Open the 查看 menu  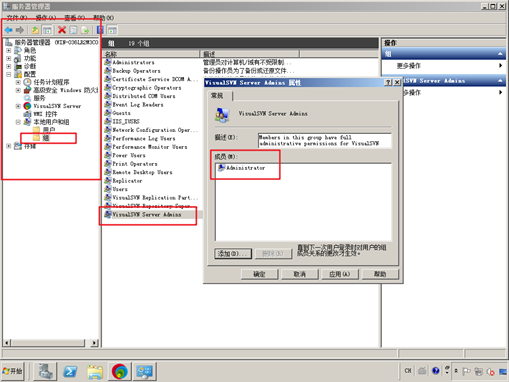coord(75,18)
